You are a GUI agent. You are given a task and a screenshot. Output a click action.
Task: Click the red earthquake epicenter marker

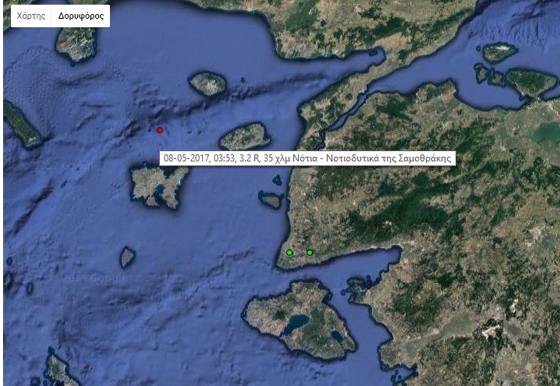tap(160, 130)
